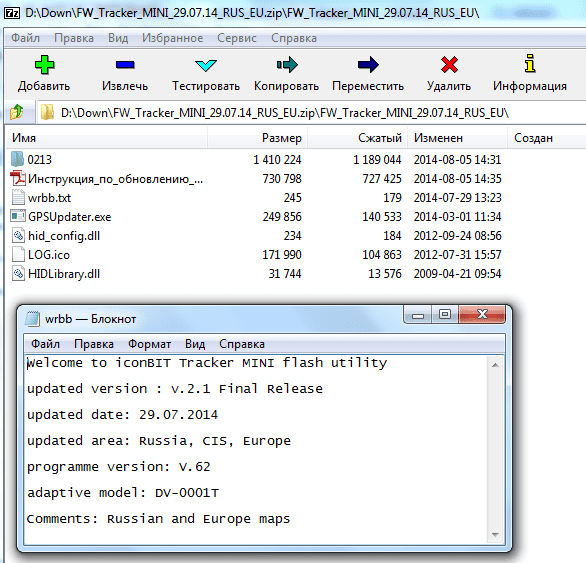This screenshot has height=563, width=586.
Task: Click the Копировать (Copy) icon
Action: pyautogui.click(x=287, y=65)
